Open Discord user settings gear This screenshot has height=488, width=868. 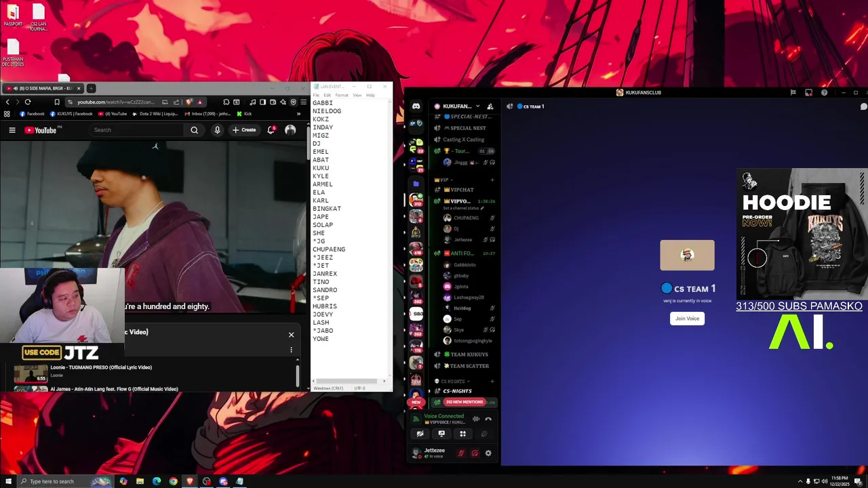click(488, 453)
